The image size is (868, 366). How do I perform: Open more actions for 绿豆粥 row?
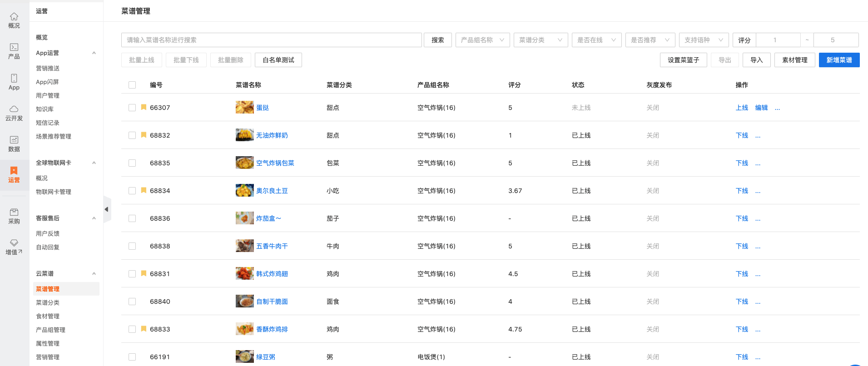click(758, 357)
